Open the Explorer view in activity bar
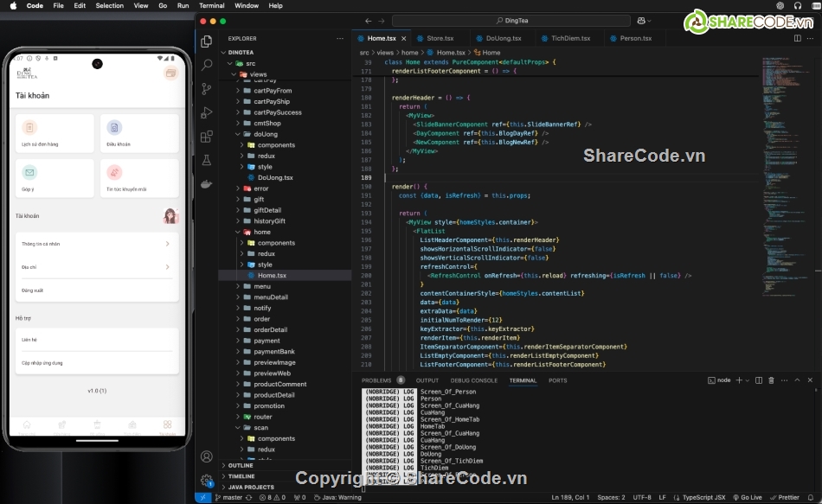 pyautogui.click(x=207, y=41)
